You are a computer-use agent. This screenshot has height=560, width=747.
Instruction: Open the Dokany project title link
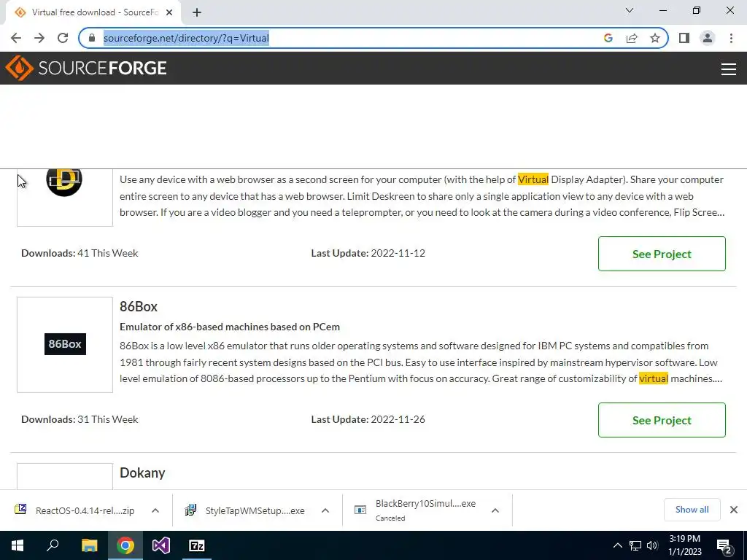pyautogui.click(x=142, y=472)
